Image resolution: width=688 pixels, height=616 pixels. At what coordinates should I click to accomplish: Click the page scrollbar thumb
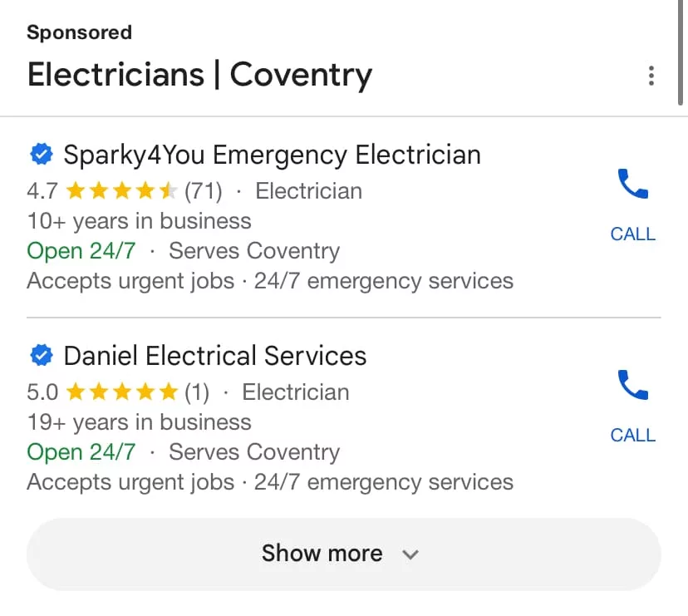(680, 52)
